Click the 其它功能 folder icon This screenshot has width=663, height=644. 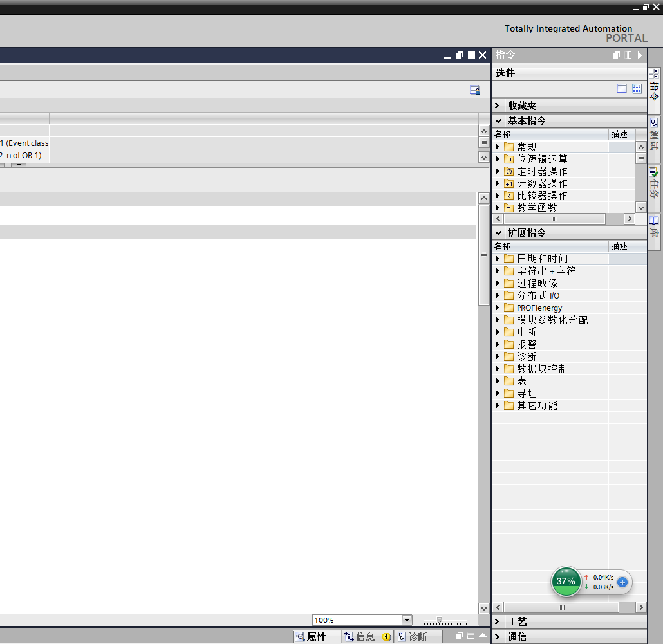(x=509, y=406)
